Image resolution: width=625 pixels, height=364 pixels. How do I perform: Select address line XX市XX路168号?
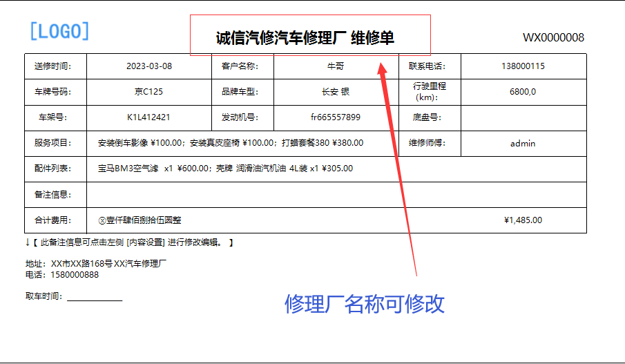pos(81,264)
